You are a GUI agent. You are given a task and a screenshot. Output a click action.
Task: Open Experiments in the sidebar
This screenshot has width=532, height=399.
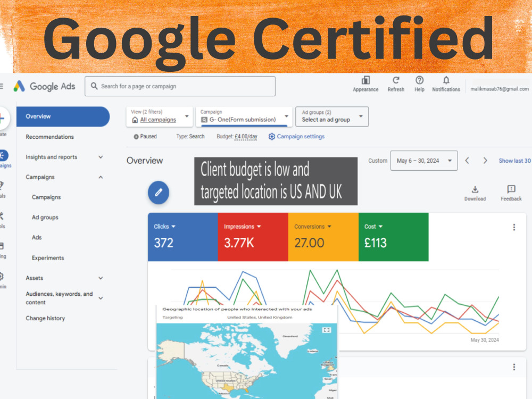coord(47,257)
